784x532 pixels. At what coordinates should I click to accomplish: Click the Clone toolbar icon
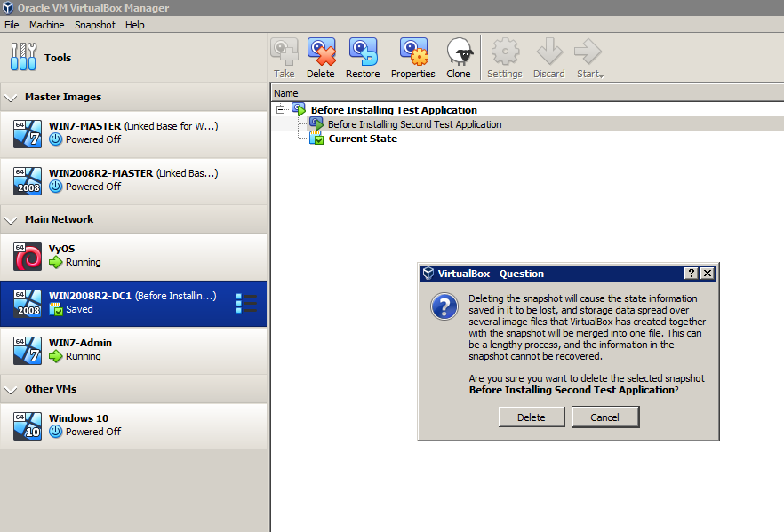(x=459, y=57)
